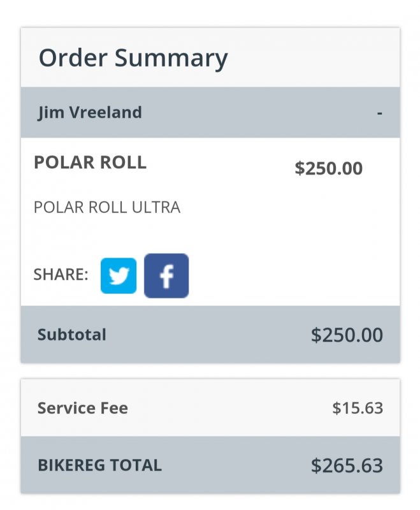
Task: Collapse the Jim Vreeland section with the dash
Action: 380,113
